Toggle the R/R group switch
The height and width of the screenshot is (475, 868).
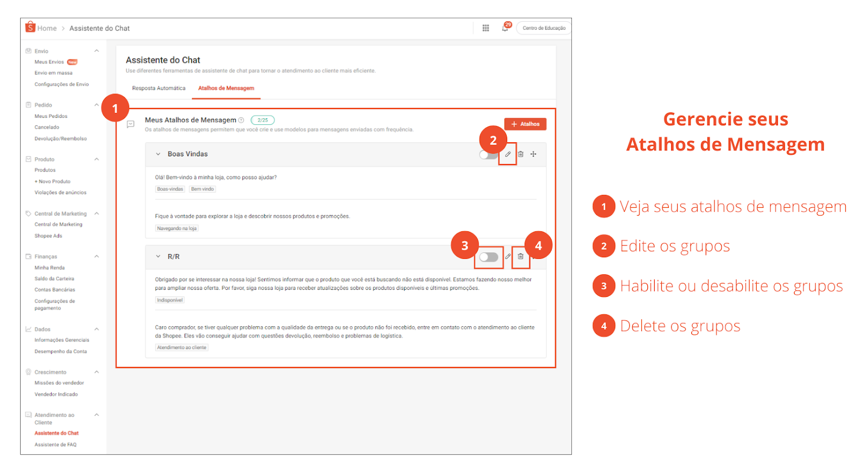point(488,257)
